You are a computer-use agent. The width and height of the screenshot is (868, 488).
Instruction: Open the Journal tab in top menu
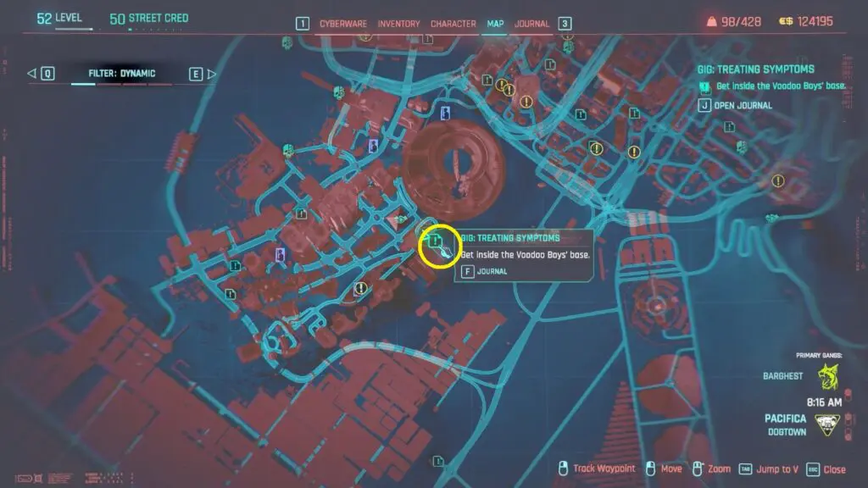[531, 24]
